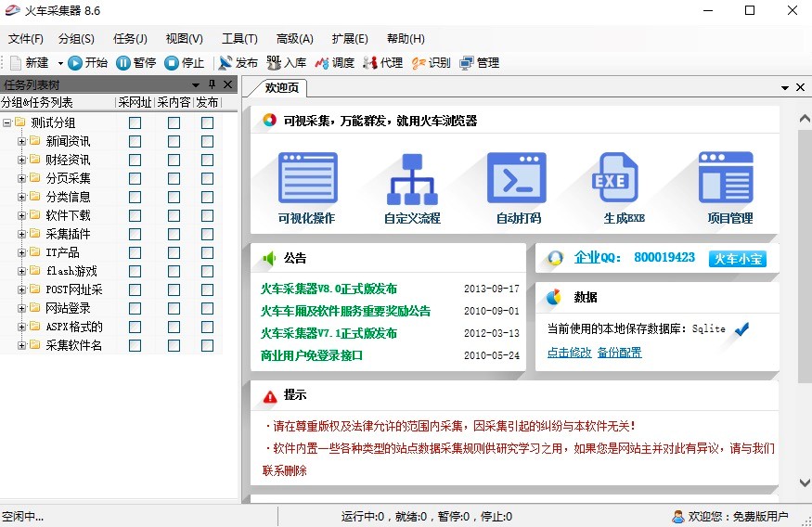Open the SQL 入库 tool
This screenshot has height=527, width=812.
(x=287, y=63)
